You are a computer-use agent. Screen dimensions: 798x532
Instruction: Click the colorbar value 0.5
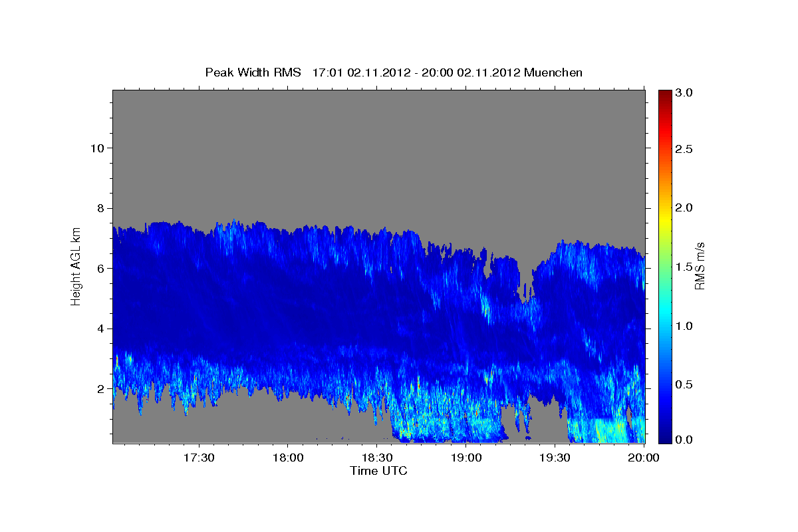click(685, 384)
